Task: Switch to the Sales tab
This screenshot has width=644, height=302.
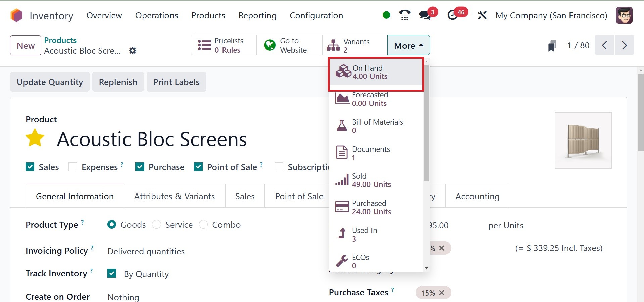Action: coord(245,196)
